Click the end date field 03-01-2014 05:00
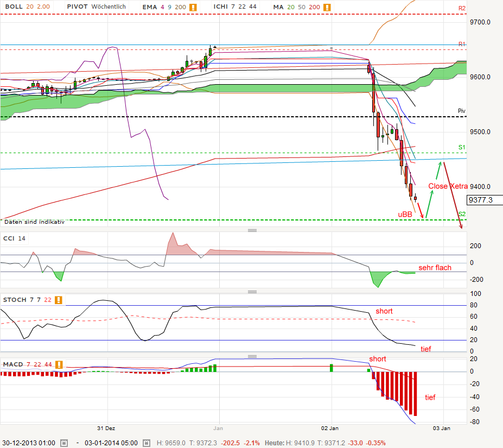Image resolution: width=503 pixels, height=448 pixels. pos(111,443)
